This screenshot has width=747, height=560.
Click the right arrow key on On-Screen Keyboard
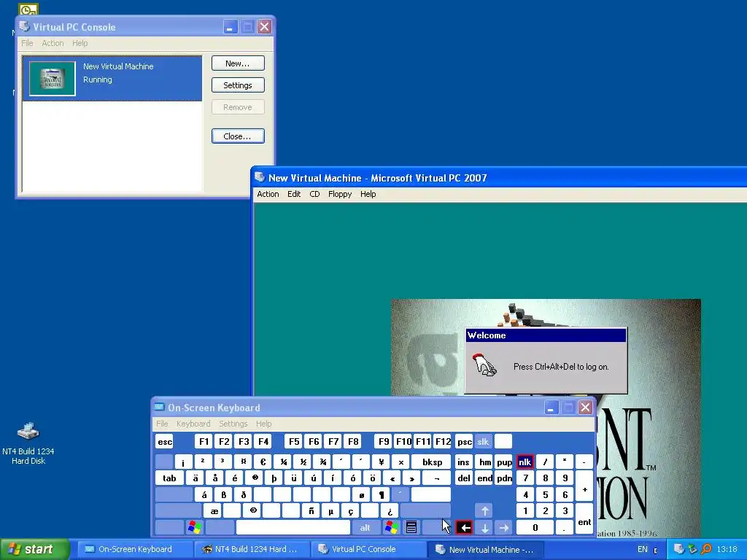pyautogui.click(x=504, y=528)
